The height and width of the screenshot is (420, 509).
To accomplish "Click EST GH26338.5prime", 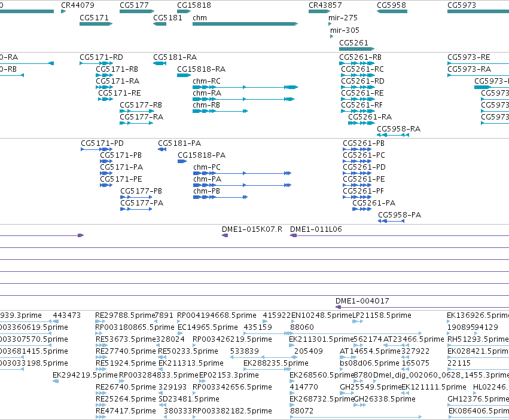I will [x=384, y=399].
